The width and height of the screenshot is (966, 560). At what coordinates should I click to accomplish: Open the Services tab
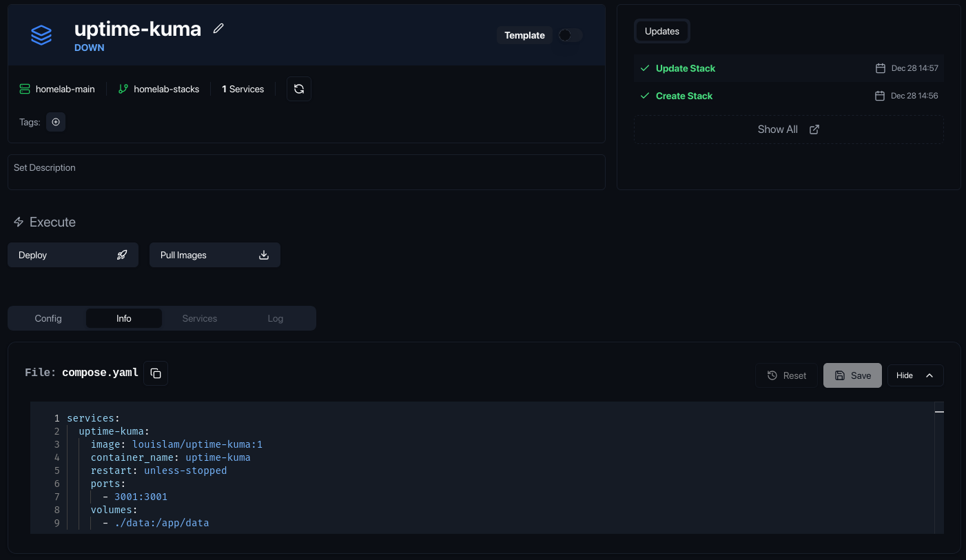[x=200, y=318]
